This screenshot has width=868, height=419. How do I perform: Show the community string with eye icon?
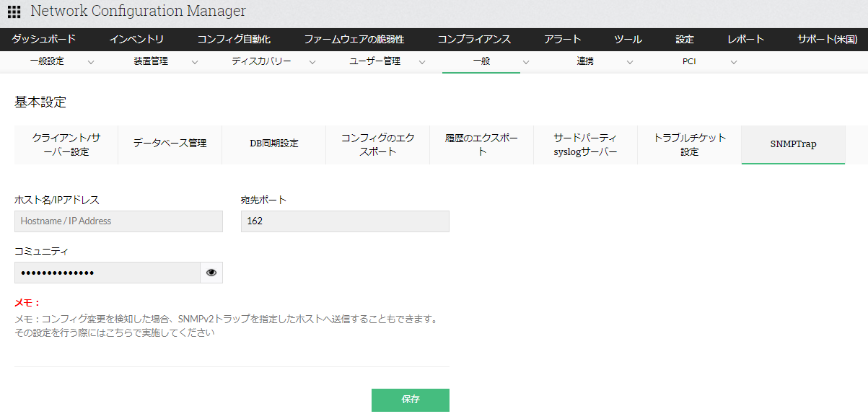211,273
